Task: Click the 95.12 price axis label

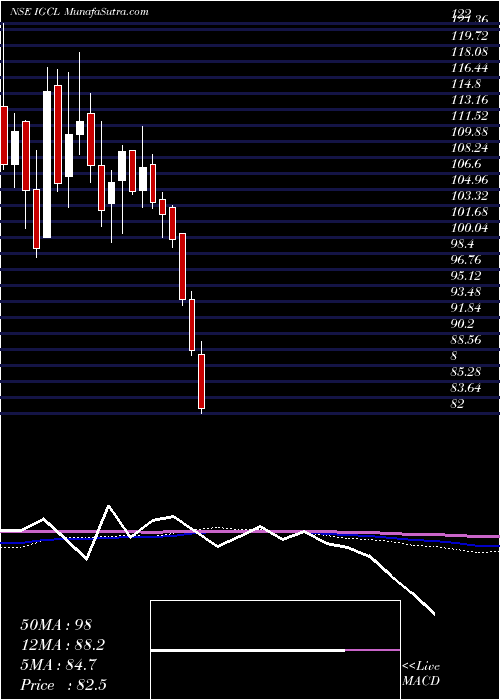Action: 466,276
